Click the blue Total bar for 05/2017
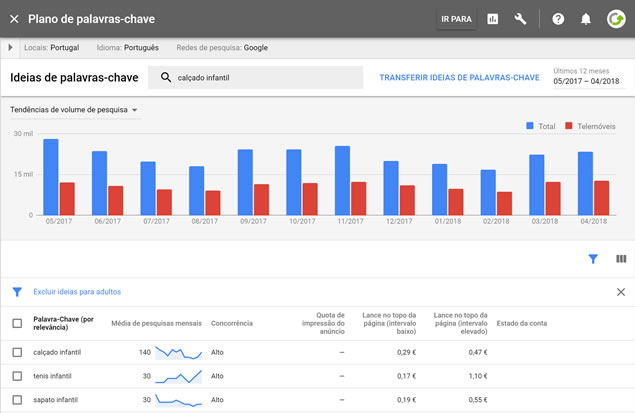The width and height of the screenshot is (635, 413). pyautogui.click(x=51, y=177)
